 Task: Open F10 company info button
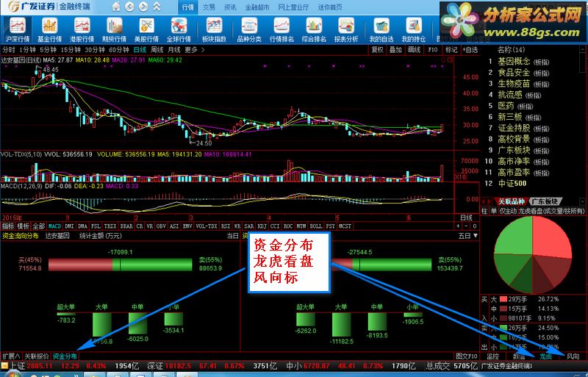(432, 49)
